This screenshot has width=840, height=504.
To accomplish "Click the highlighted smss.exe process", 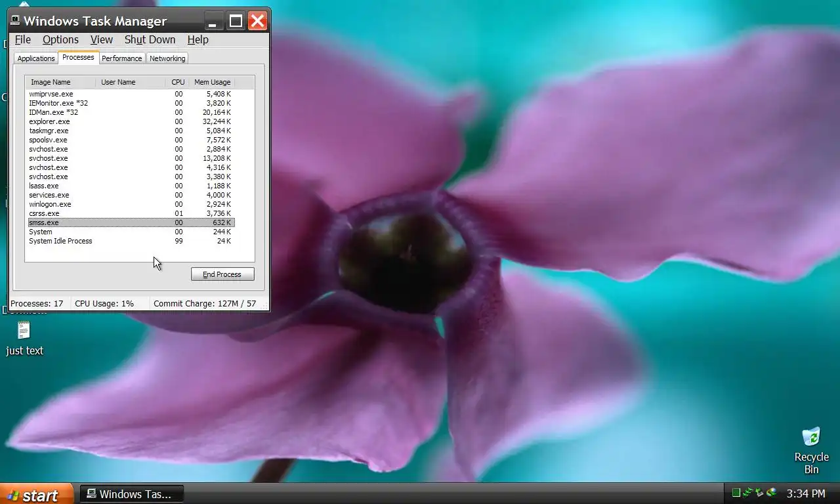I will [131, 222].
